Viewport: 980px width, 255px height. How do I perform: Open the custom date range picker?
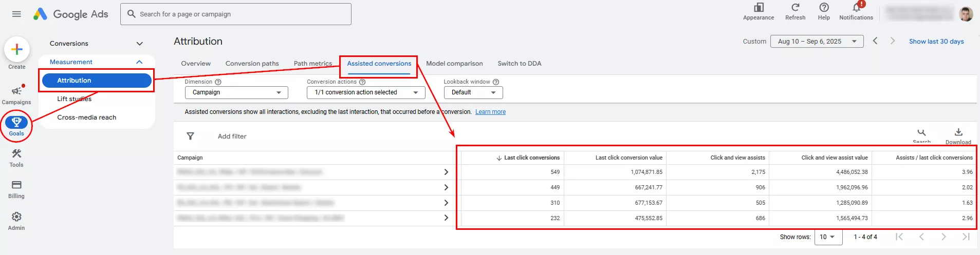coord(817,42)
